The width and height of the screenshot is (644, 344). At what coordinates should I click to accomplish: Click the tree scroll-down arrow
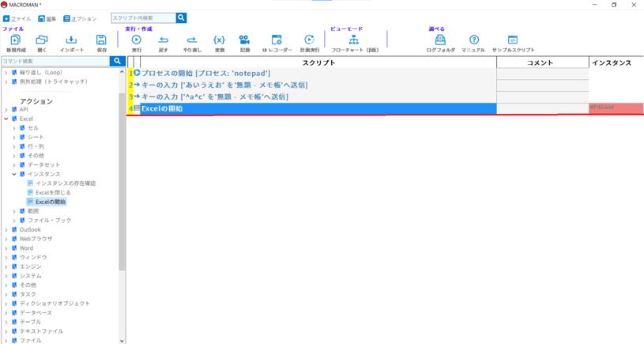point(122,341)
